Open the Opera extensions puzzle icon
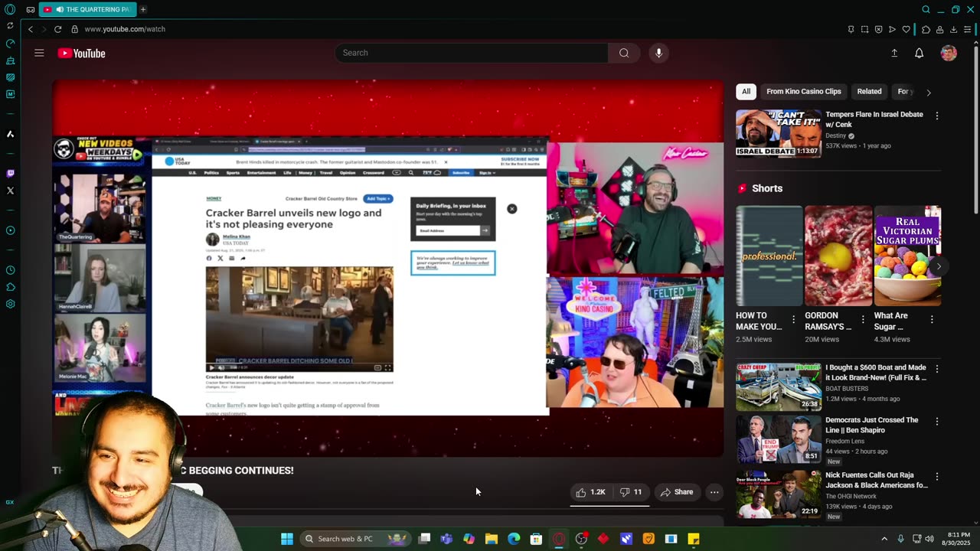Image resolution: width=980 pixels, height=551 pixels. pos(926,29)
